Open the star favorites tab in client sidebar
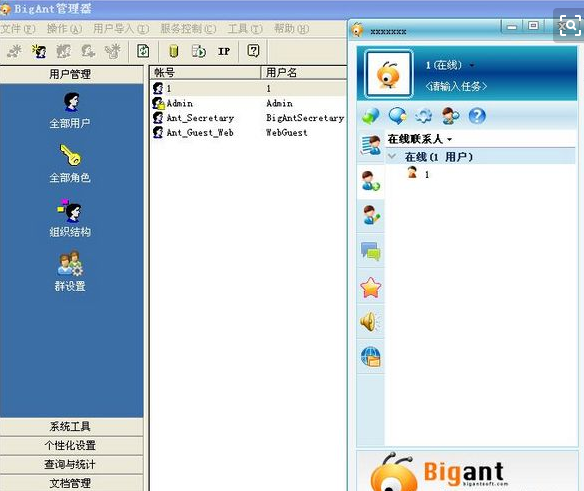Image resolution: width=584 pixels, height=491 pixels. (x=371, y=287)
